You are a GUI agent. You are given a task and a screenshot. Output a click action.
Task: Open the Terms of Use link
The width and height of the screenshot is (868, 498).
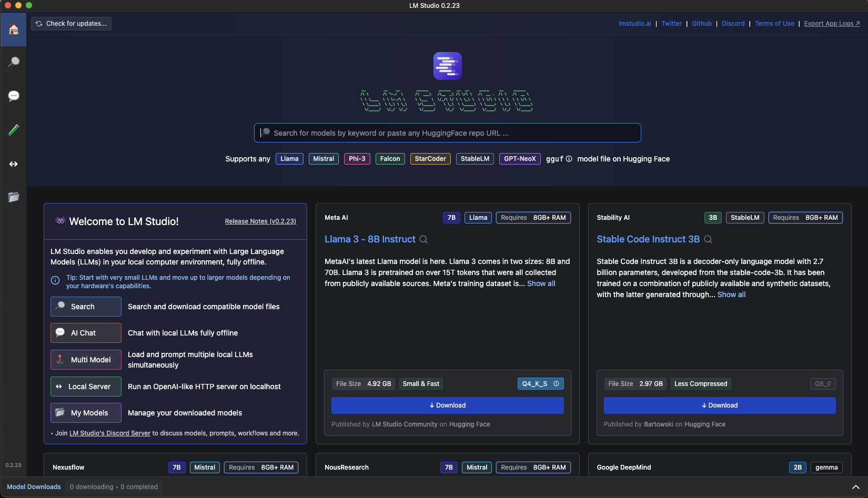pos(774,24)
